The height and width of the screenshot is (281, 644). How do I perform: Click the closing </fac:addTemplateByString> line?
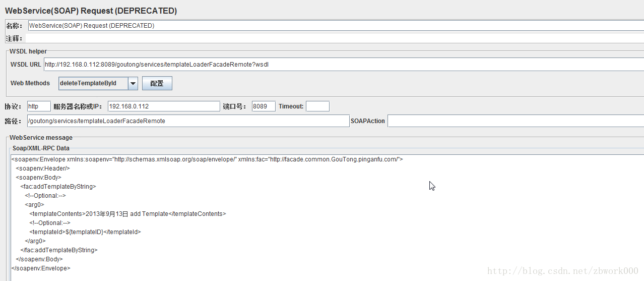(59, 250)
